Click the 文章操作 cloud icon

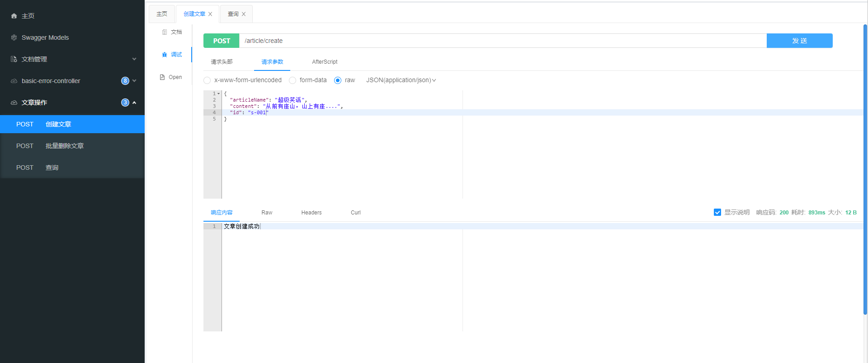14,102
